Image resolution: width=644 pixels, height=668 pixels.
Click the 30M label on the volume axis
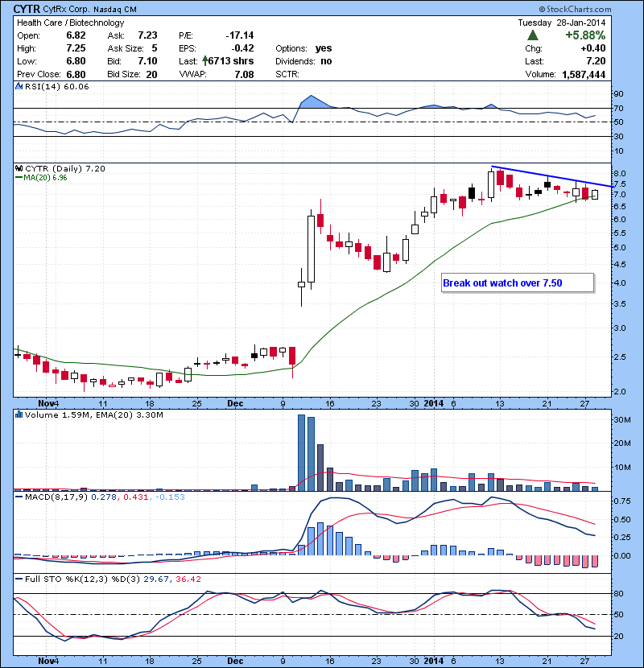pyautogui.click(x=621, y=419)
